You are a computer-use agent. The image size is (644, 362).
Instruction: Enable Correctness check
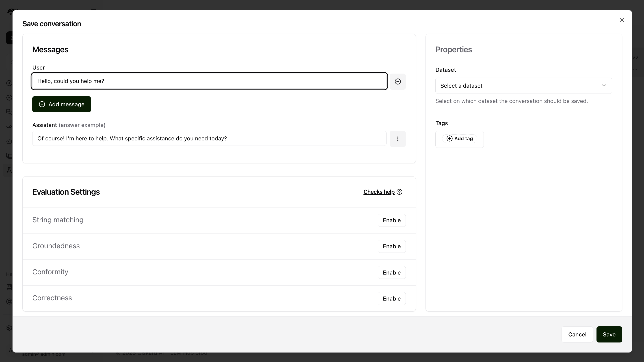[391, 299]
